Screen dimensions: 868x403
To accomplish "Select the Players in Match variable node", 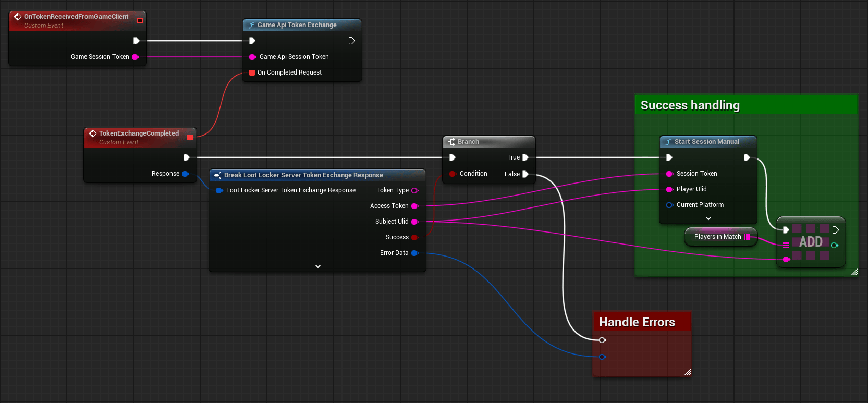I will pyautogui.click(x=717, y=237).
